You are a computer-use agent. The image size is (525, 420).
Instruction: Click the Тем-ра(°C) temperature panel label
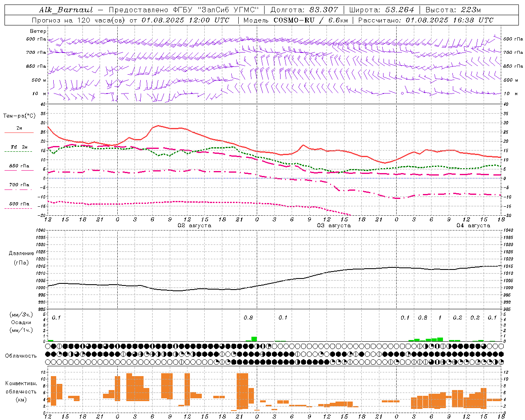point(19,116)
